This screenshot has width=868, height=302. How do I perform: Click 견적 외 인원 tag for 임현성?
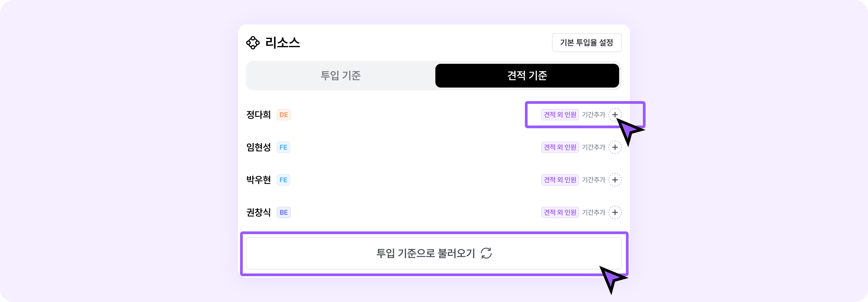560,147
